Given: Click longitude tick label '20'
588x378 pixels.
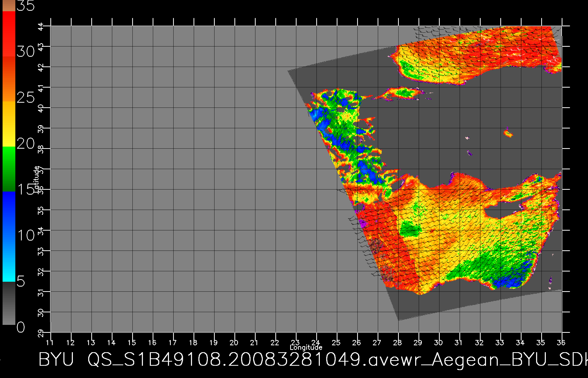Looking at the screenshot, I should coord(234,342).
